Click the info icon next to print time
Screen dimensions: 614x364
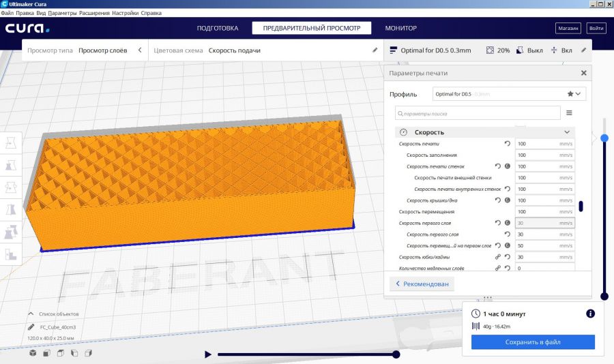click(x=591, y=314)
